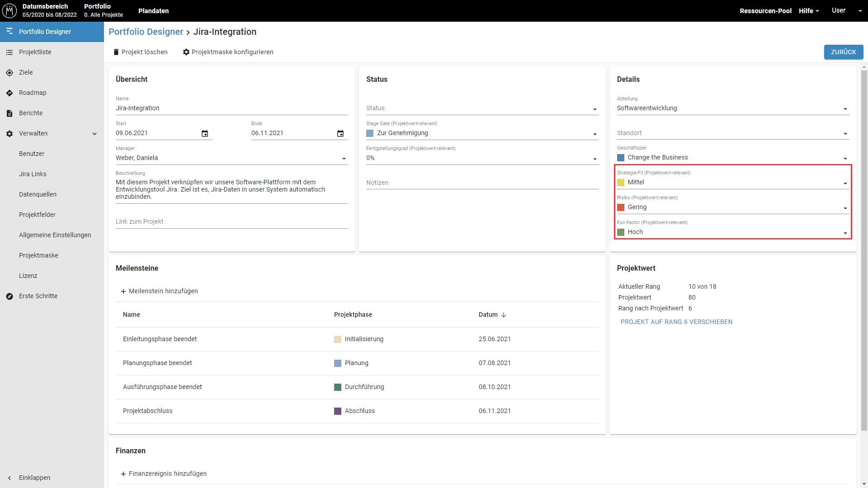Open Projektmaske in sidebar
The image size is (868, 488).
pyautogui.click(x=38, y=255)
